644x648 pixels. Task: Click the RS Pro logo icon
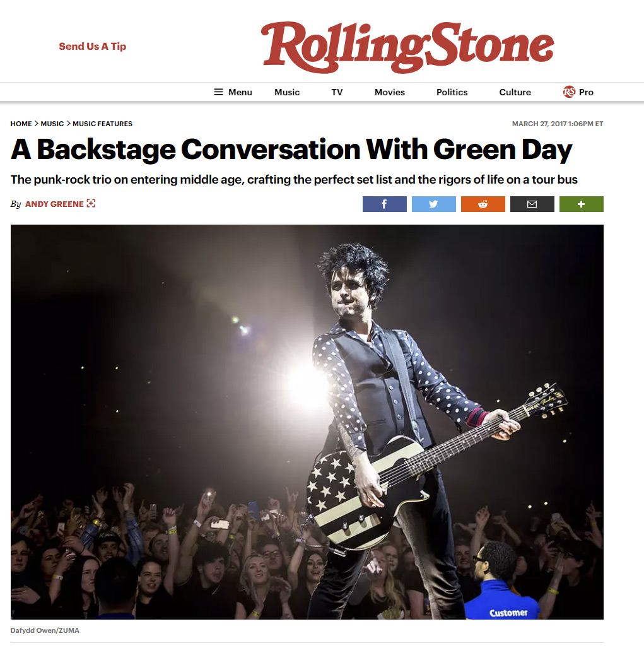pos(569,91)
